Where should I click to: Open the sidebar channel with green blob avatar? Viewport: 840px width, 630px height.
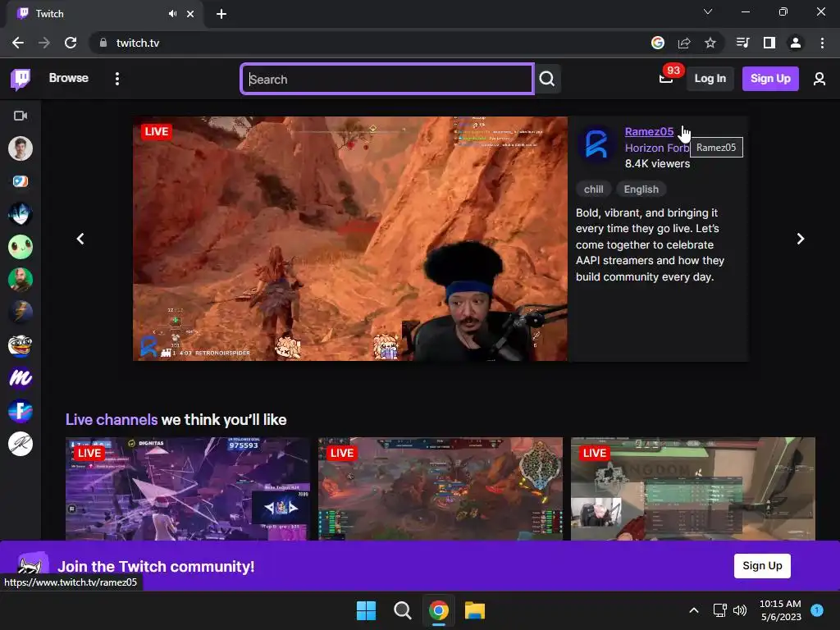[21, 247]
